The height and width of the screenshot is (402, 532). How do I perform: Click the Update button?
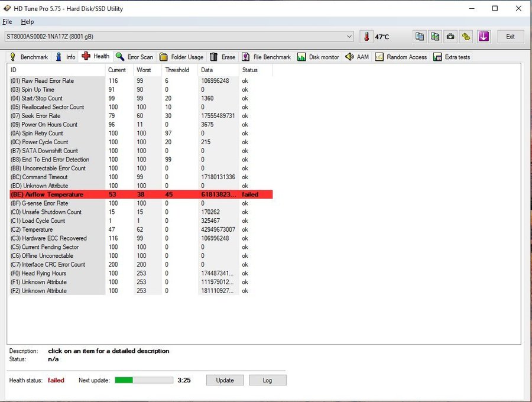pos(225,380)
